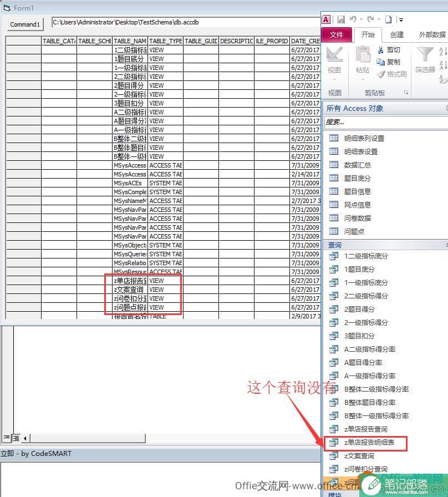Click the 搜索 search box in navigation pane
Viewport: 448px width, 497px height.
[386, 123]
